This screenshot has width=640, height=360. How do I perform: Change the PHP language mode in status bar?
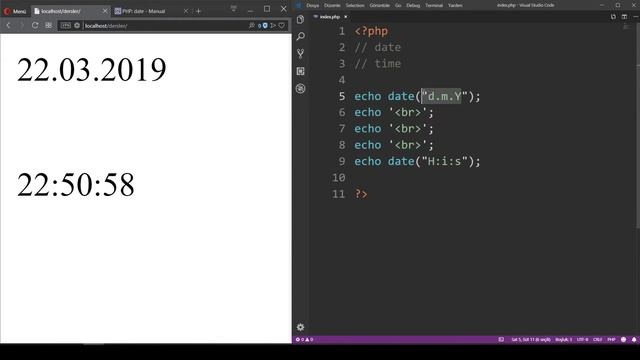pyautogui.click(x=611, y=340)
